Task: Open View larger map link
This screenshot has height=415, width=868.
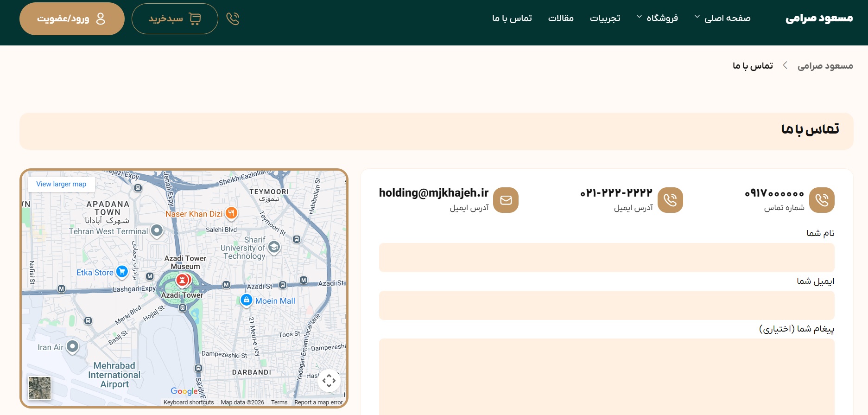Action: [61, 184]
